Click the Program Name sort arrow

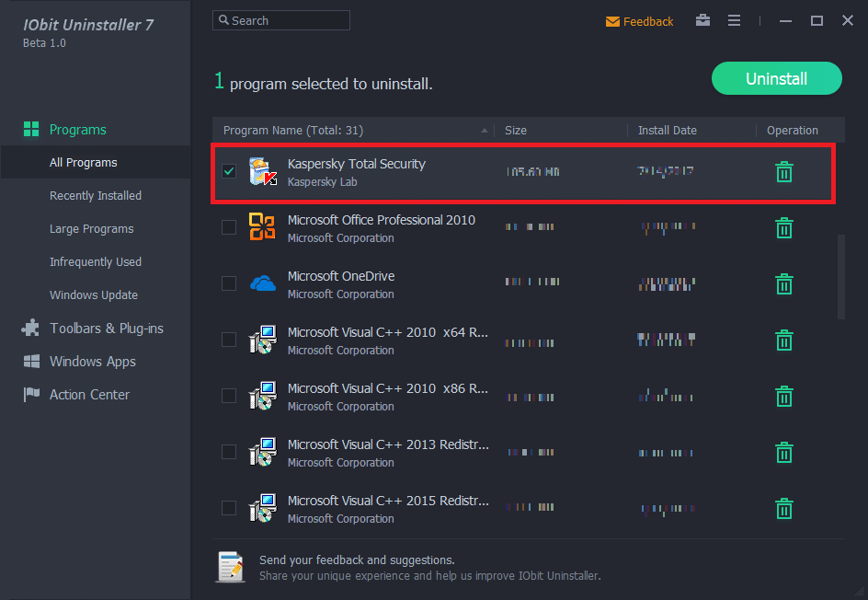[485, 131]
